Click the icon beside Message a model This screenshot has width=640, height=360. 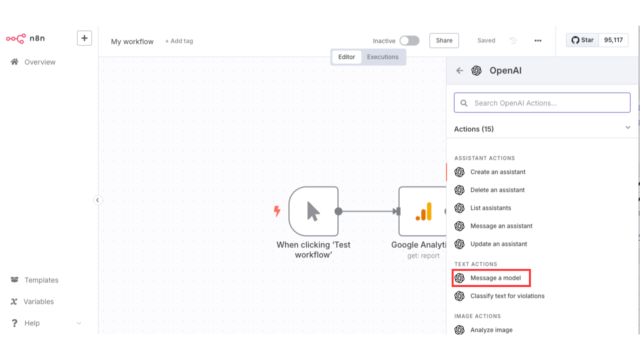pyautogui.click(x=460, y=278)
